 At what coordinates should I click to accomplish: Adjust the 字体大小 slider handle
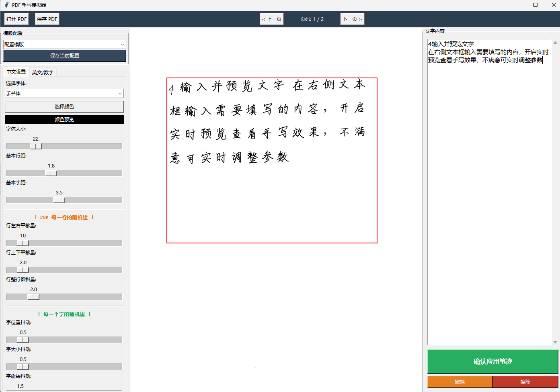[36, 146]
